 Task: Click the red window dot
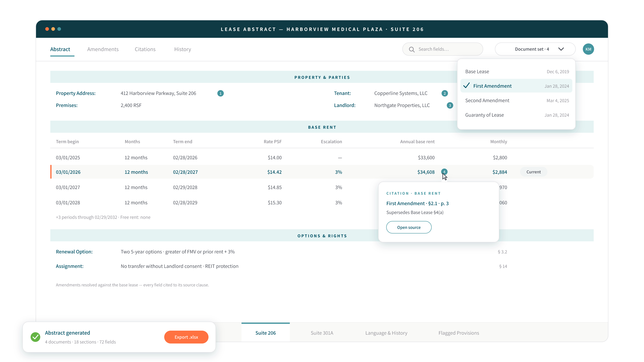[47, 29]
